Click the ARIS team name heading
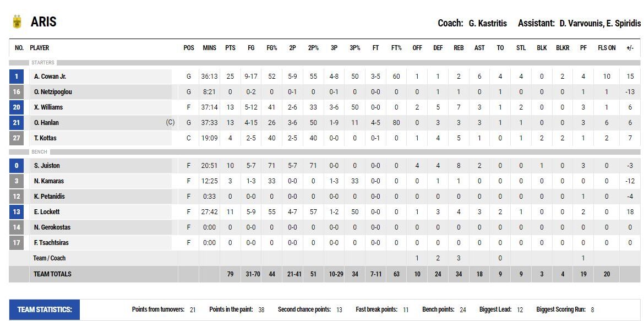Image resolution: width=644 pixels, height=321 pixels. click(x=43, y=22)
